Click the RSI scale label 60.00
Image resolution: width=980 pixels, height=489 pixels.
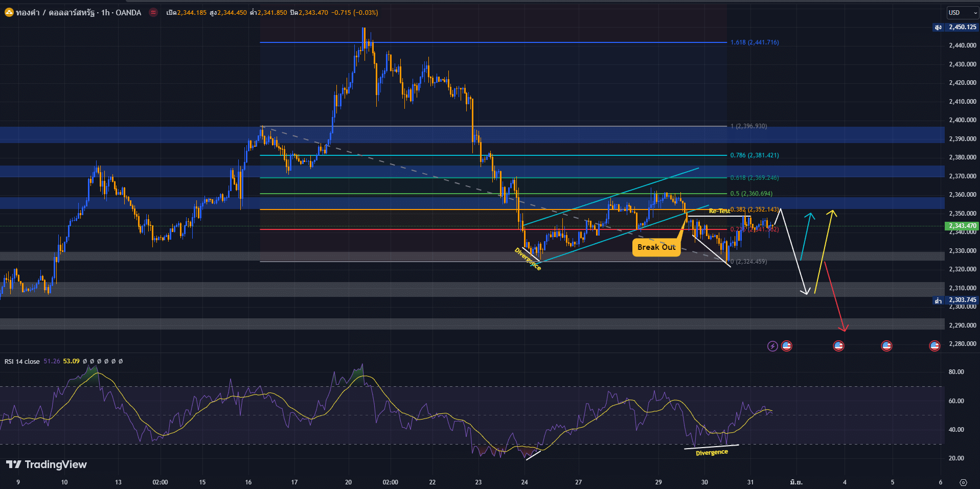point(956,401)
